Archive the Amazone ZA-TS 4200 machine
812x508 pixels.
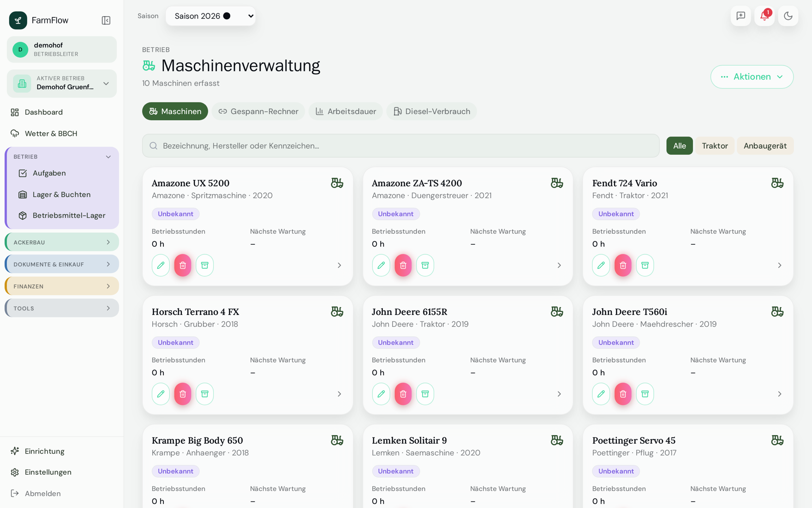425,265
